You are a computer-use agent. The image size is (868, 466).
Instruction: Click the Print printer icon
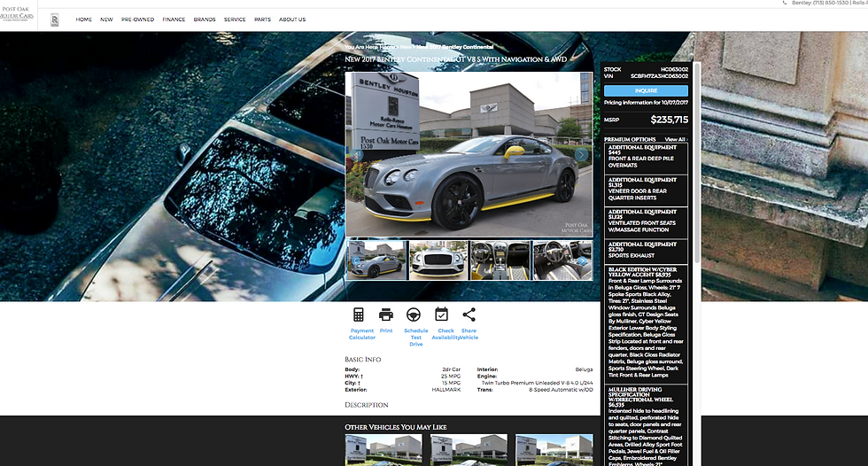click(x=386, y=315)
